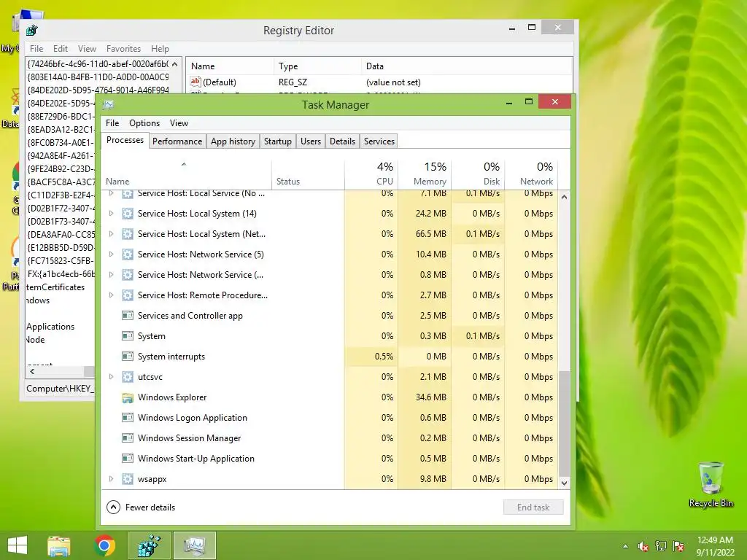Switch to the Services tab
The image size is (747, 560).
pyautogui.click(x=379, y=141)
